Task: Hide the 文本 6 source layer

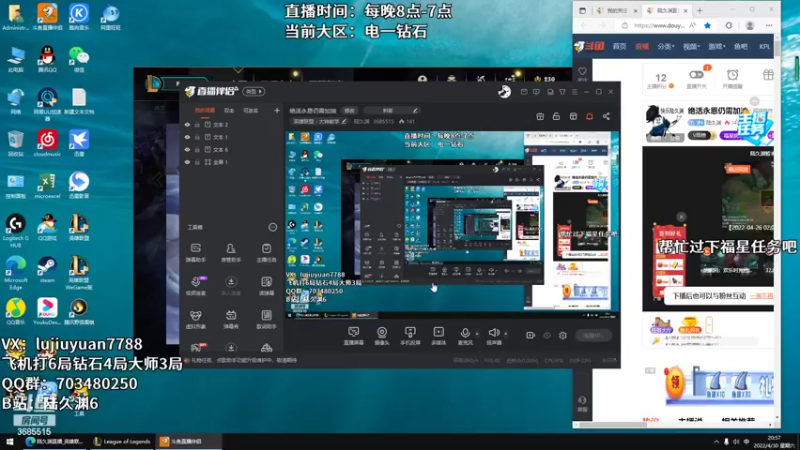Action: coord(187,149)
